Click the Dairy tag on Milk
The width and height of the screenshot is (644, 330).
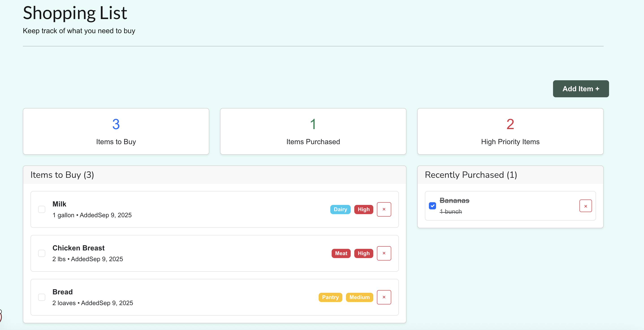[x=340, y=209]
